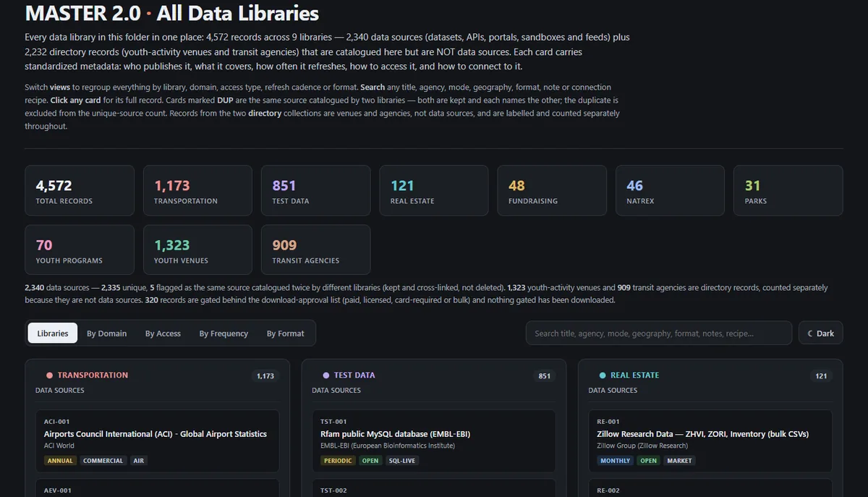Screen dimensions: 868x497
Task: Open the Zillow Research Data card
Action: [x=710, y=441]
